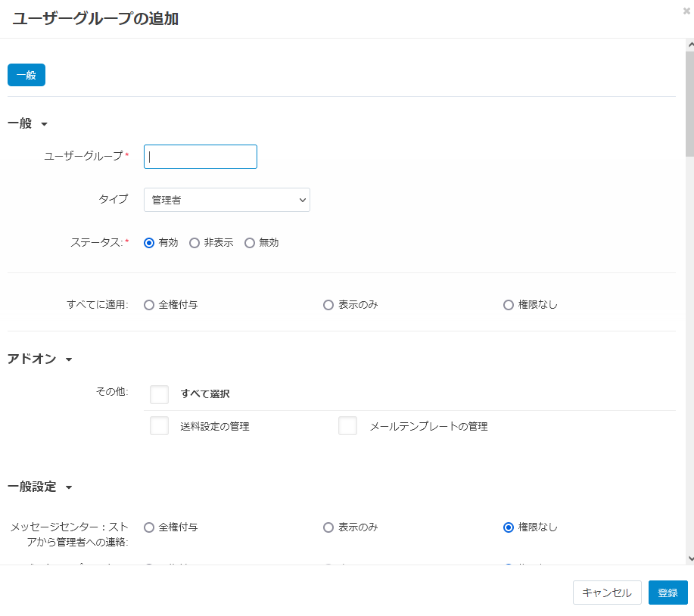Image resolution: width=694 pixels, height=616 pixels.
Task: Close the user group dialog with X
Action: point(686,11)
